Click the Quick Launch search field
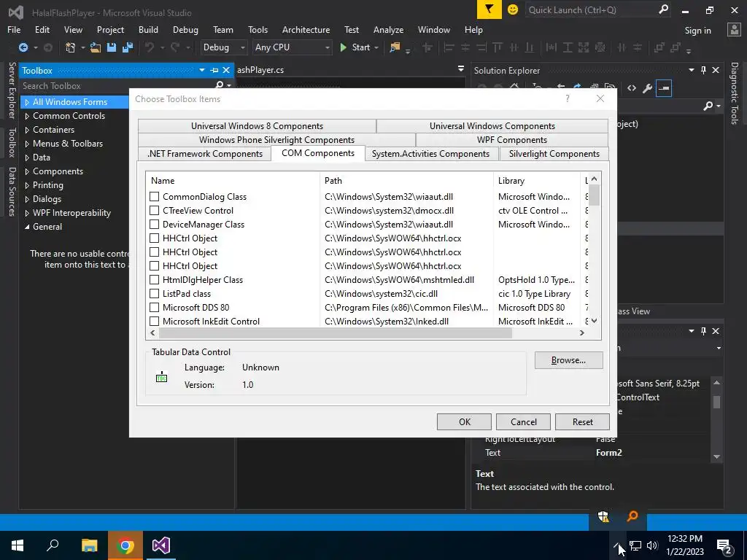 (591, 9)
